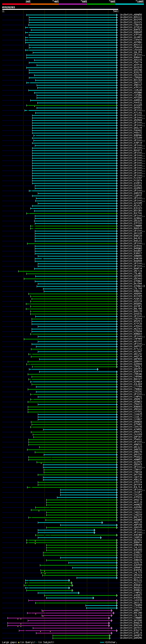The image size is (146, 644).
Task: Click the white query length ruler bar
Action: (60, 10)
